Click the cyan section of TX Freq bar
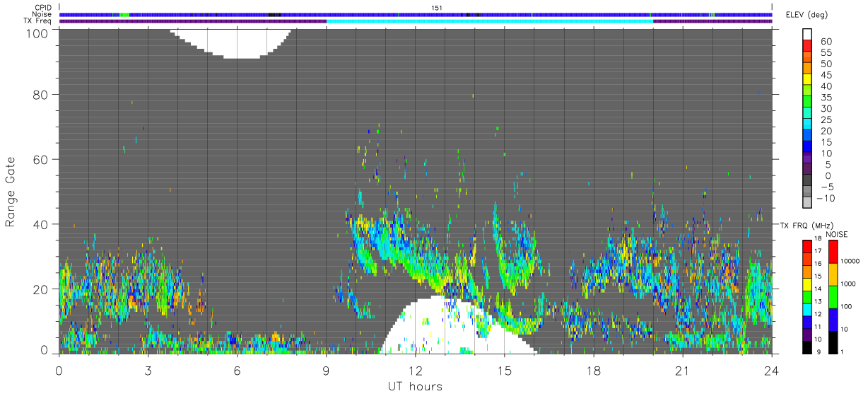The image size is (868, 401). 490,21
